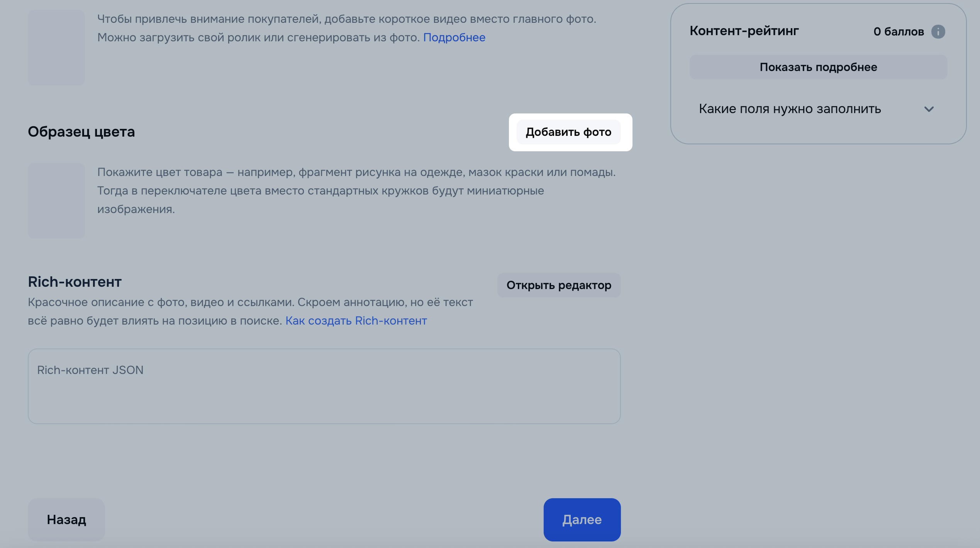980x548 pixels.
Task: Go back with the Назад button
Action: coord(66,519)
